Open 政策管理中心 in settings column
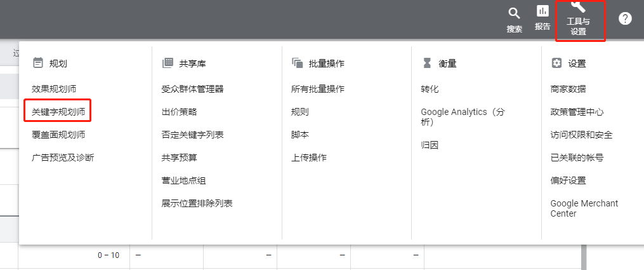 coord(577,112)
